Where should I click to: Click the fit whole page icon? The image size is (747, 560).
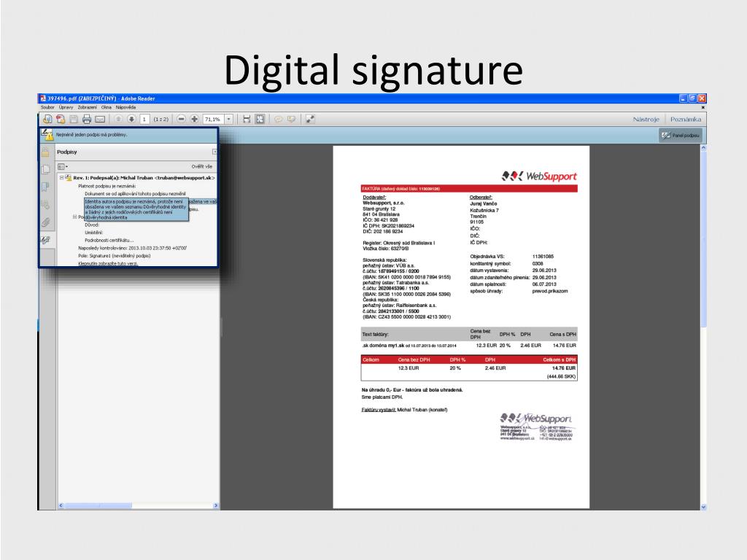(x=260, y=119)
